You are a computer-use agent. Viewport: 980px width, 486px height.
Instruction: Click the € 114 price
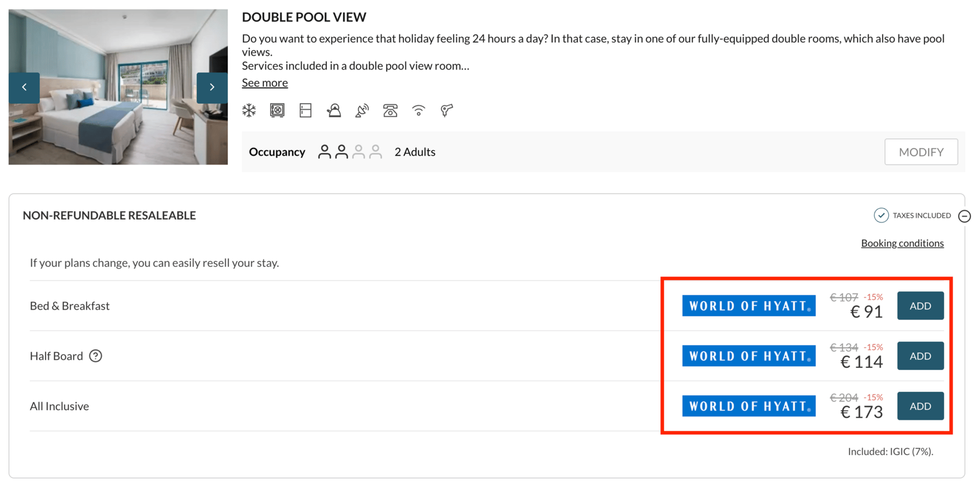(x=861, y=362)
